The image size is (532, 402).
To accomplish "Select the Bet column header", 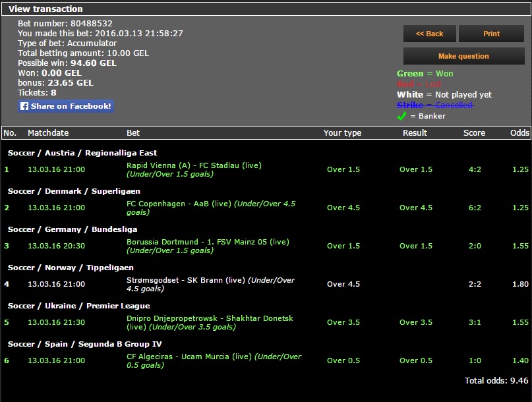I will click(x=133, y=133).
